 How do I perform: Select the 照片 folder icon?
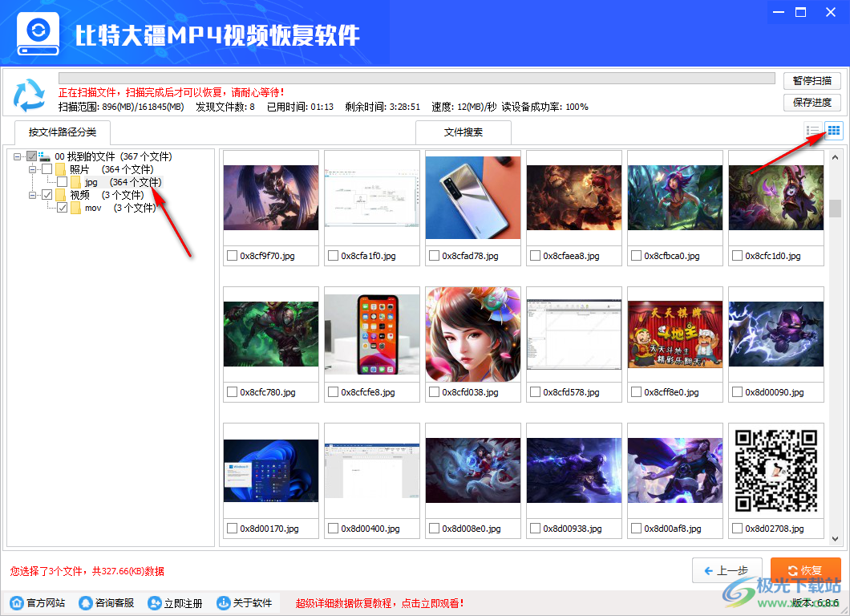pyautogui.click(x=61, y=170)
